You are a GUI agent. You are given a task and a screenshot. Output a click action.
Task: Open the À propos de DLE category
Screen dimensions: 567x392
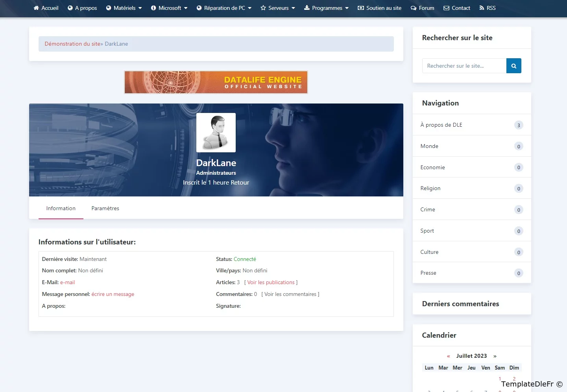point(441,125)
